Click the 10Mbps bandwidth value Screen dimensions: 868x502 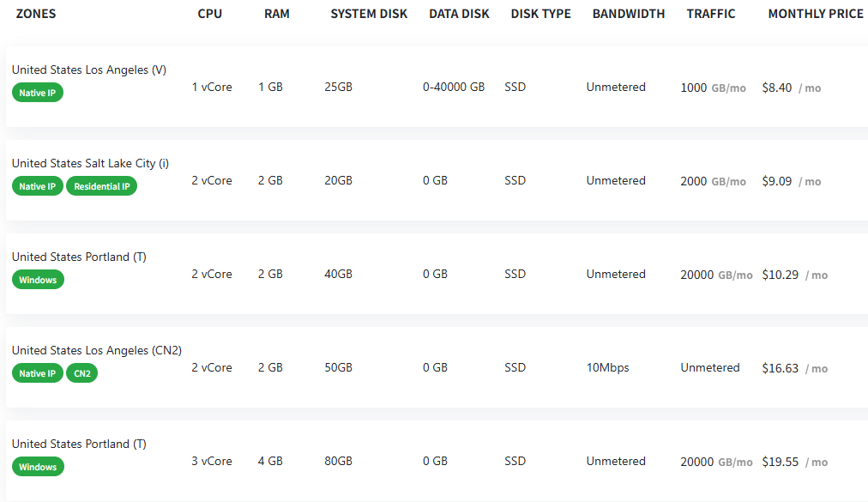pyautogui.click(x=607, y=367)
